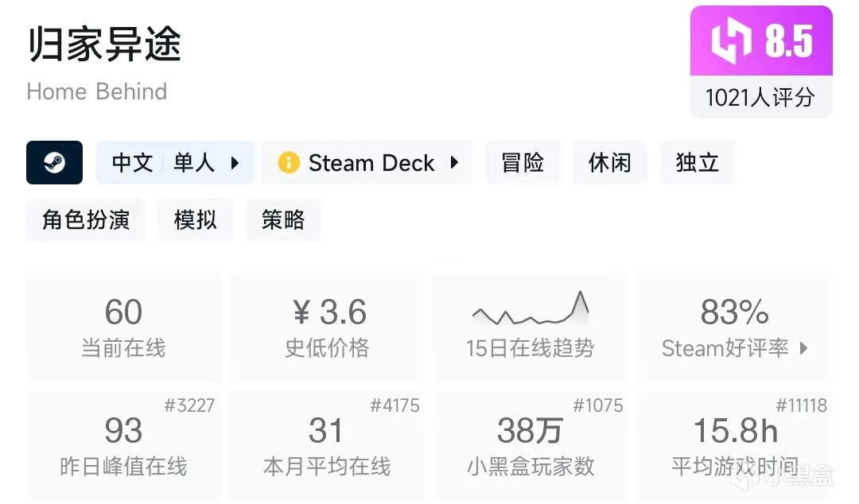Open the 独立 tag

click(x=697, y=163)
